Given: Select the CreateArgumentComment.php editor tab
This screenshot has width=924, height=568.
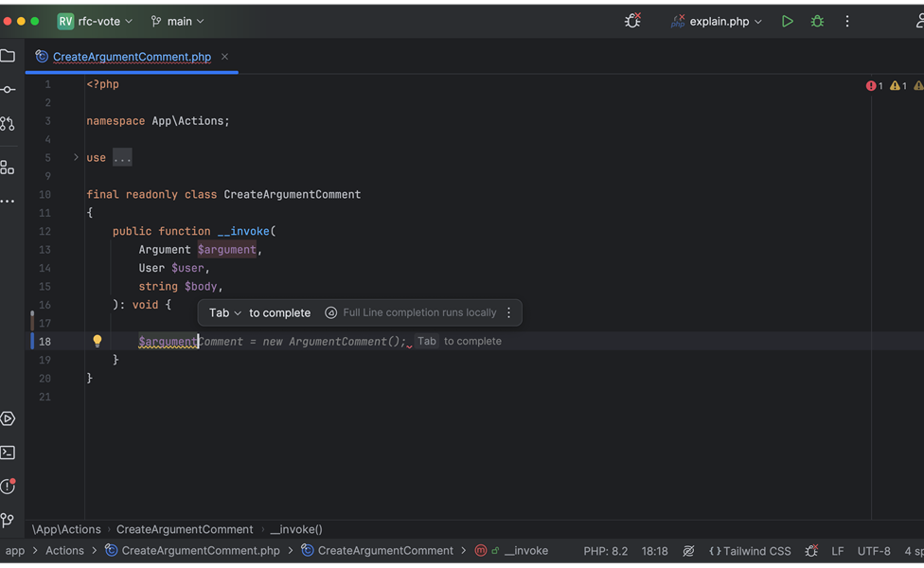Looking at the screenshot, I should click(x=132, y=57).
